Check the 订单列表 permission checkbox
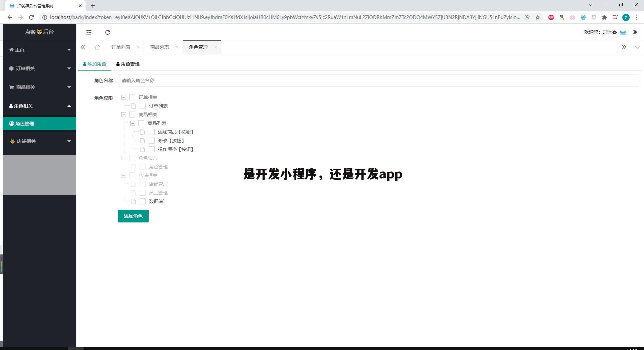Image resolution: width=644 pixels, height=350 pixels. pyautogui.click(x=143, y=106)
